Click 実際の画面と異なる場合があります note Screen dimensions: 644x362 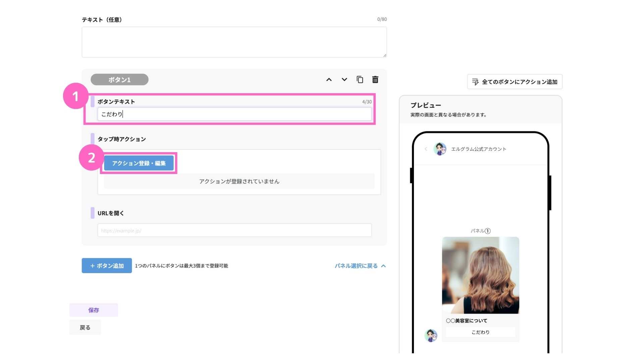click(448, 115)
